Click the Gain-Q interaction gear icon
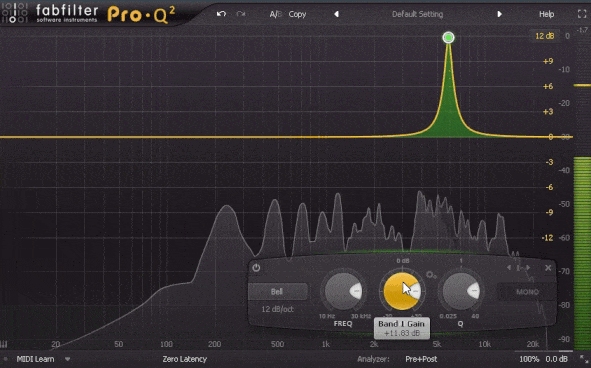This screenshot has width=591, height=368. [431, 275]
